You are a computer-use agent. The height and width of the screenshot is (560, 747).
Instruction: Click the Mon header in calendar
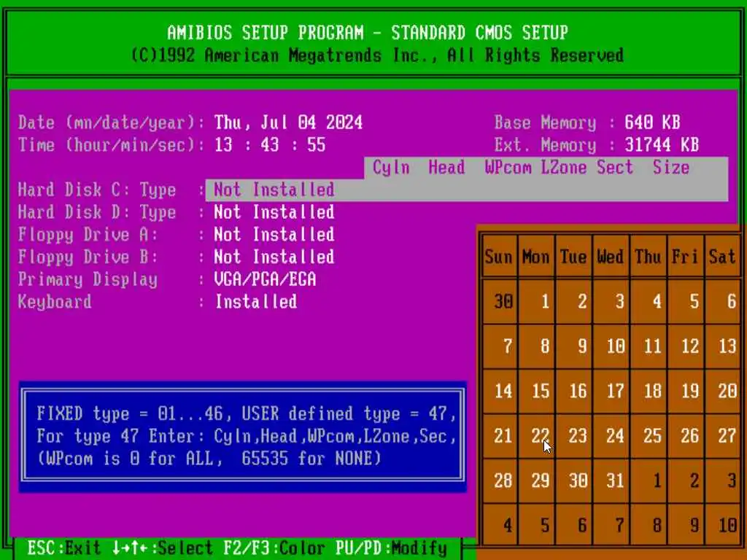click(535, 257)
